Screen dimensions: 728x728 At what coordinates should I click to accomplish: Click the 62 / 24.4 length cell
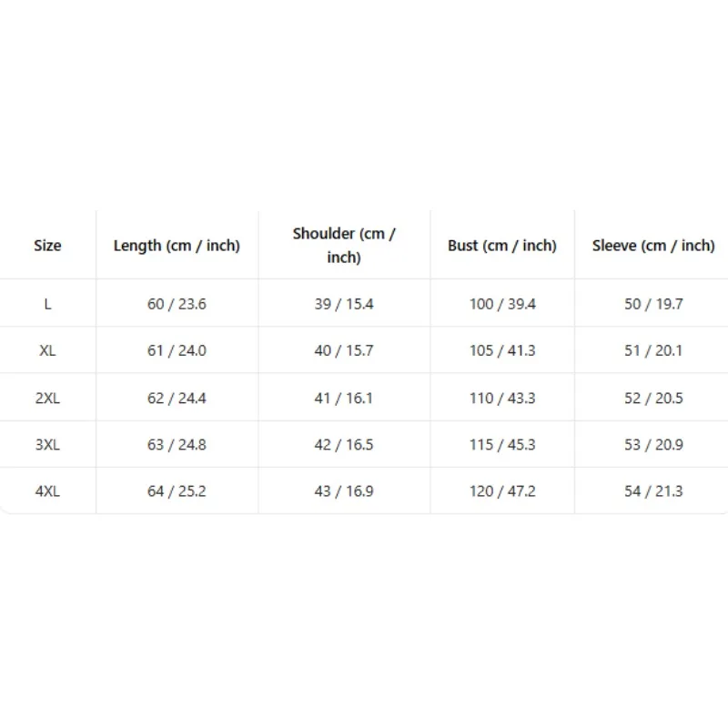click(177, 398)
